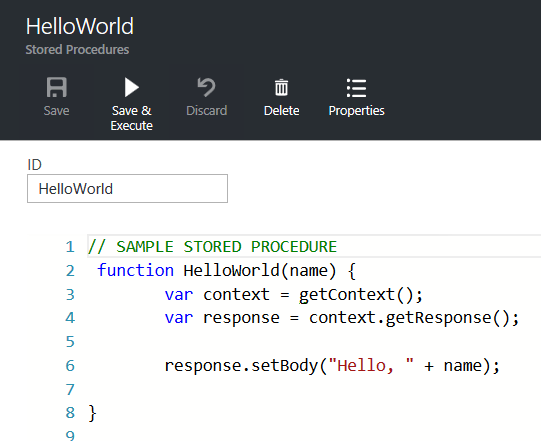
Task: Click the Save label text in toolbar
Action: (57, 111)
